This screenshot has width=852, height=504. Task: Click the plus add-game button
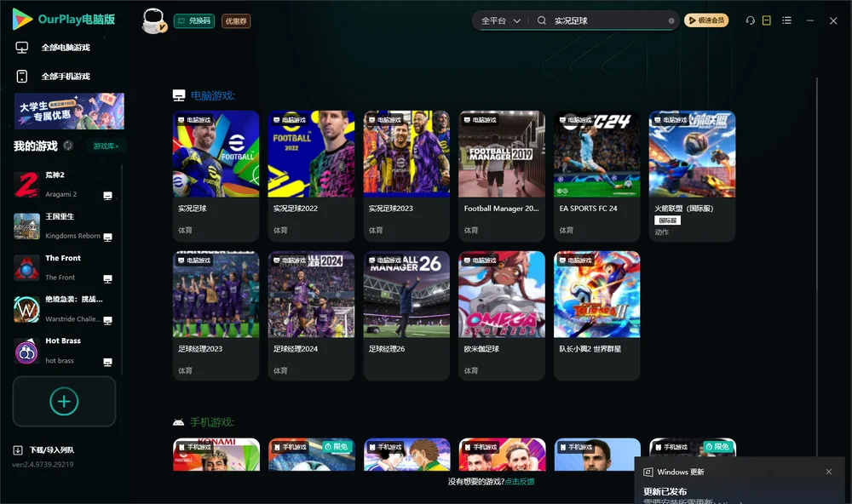[64, 401]
